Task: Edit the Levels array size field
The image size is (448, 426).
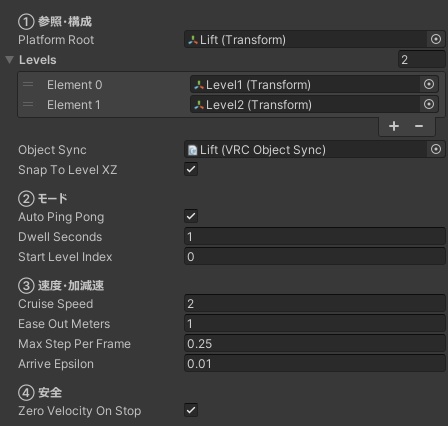Action: (422, 60)
